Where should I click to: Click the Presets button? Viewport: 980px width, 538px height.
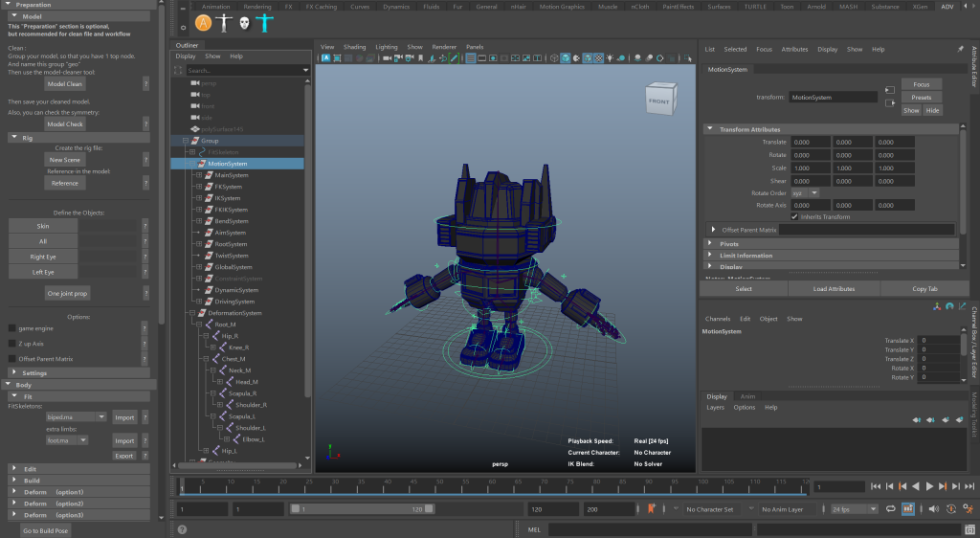[x=922, y=98]
